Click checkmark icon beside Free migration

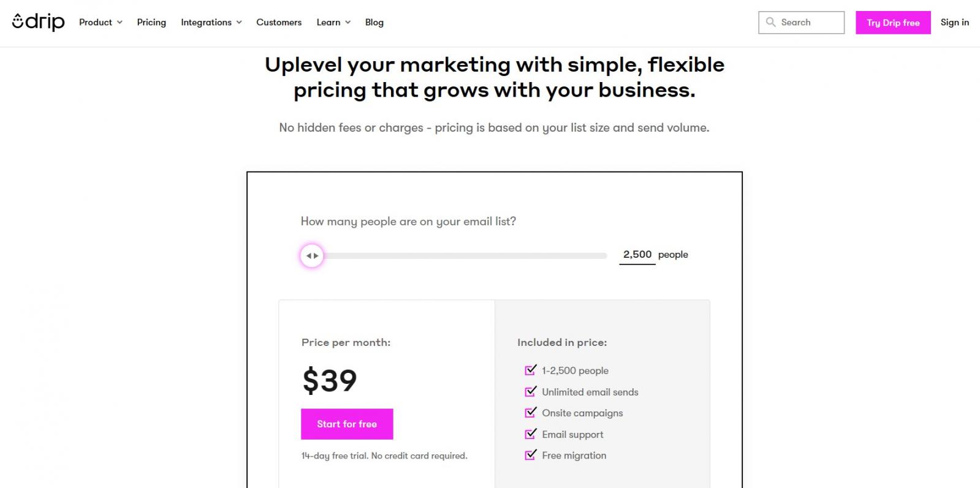tap(530, 455)
